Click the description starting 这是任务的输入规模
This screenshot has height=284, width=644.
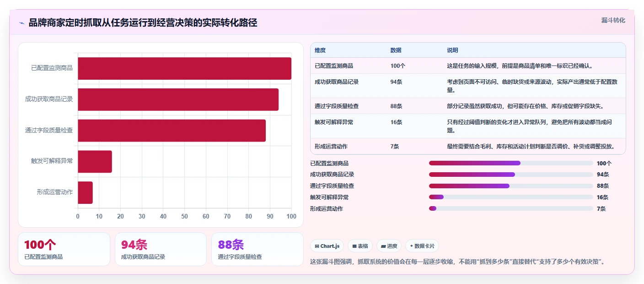pos(520,66)
